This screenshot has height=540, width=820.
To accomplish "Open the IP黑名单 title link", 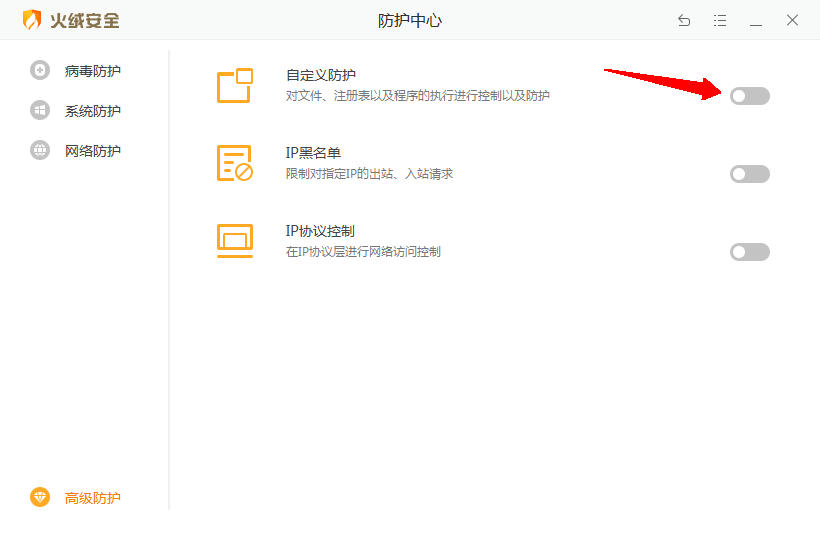I will pyautogui.click(x=313, y=153).
